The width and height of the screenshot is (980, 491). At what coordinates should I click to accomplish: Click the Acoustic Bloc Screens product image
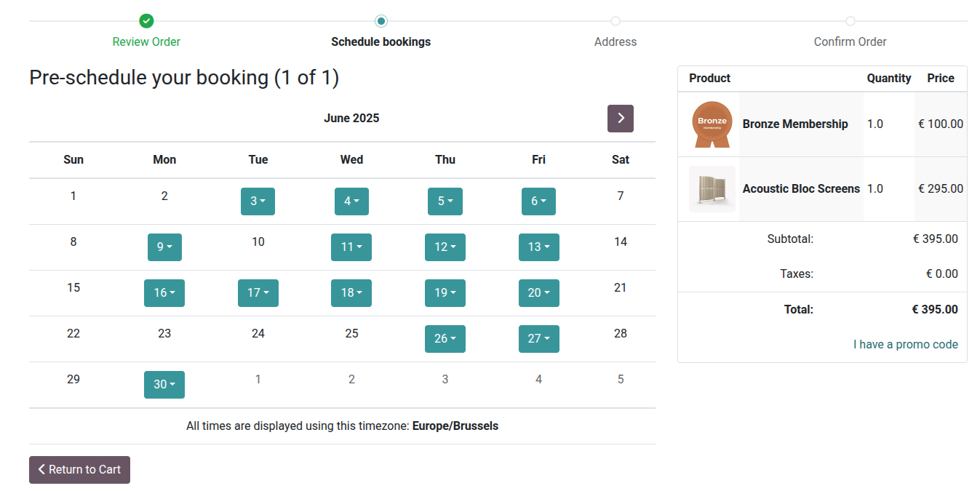[712, 188]
